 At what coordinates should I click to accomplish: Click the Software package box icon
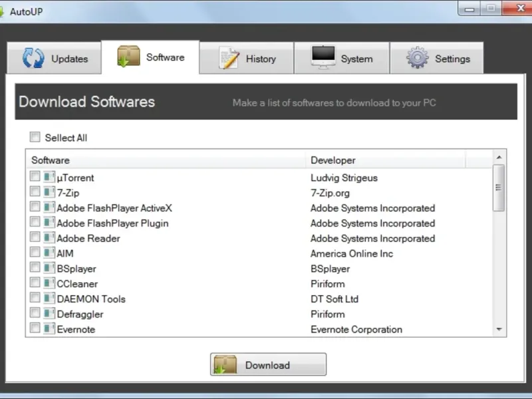click(x=128, y=57)
